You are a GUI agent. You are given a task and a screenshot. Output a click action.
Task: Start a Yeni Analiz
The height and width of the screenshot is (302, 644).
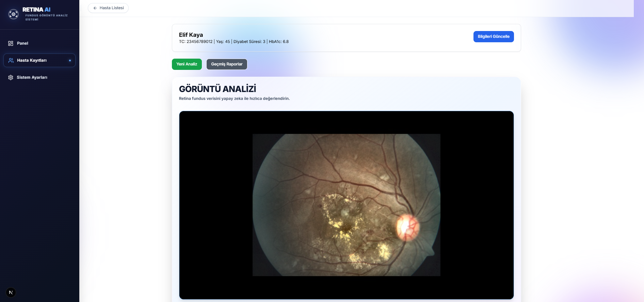coord(187,64)
